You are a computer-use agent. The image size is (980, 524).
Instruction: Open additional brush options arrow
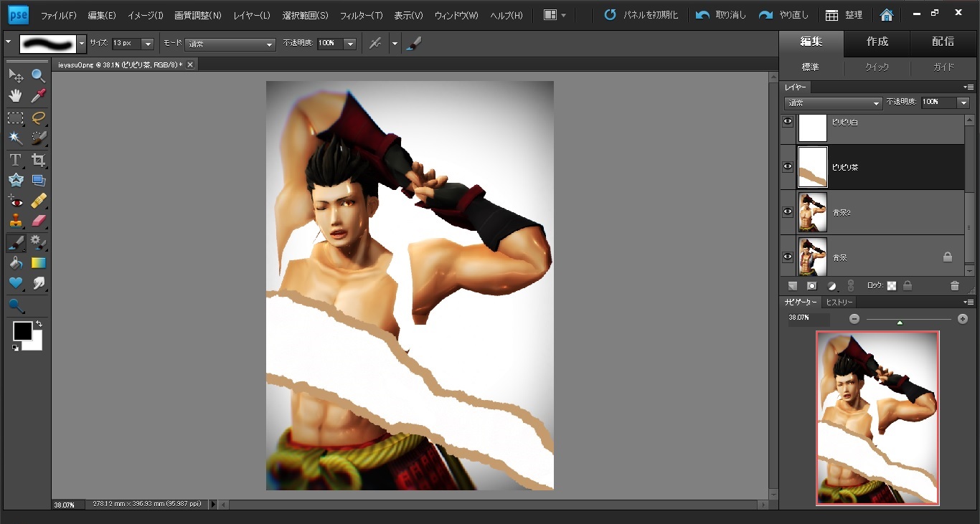(x=395, y=44)
